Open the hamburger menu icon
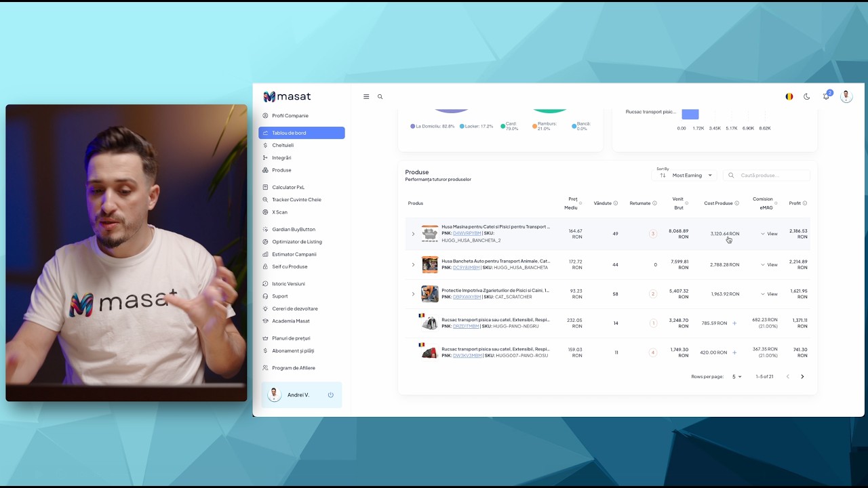This screenshot has height=488, width=868. 366,97
